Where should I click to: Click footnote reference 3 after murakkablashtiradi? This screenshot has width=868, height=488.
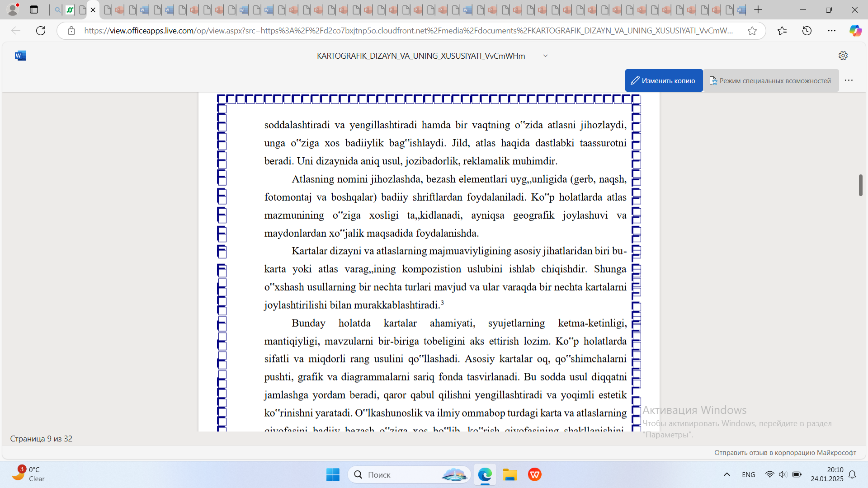pyautogui.click(x=442, y=303)
